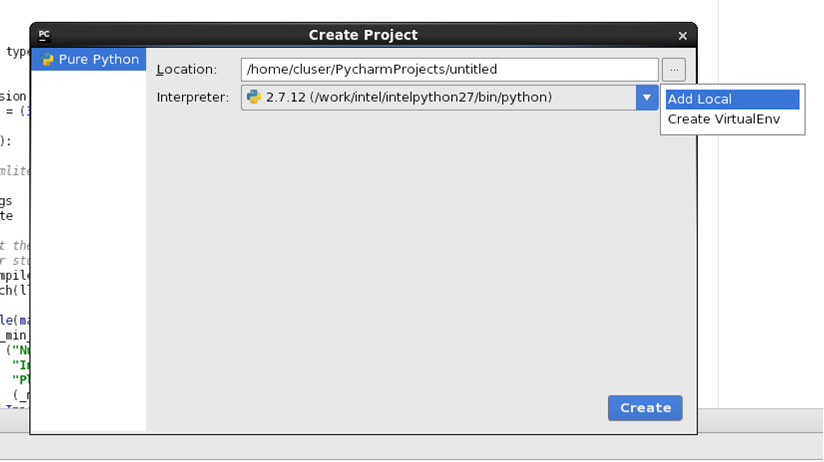
Task: Click the Interpreter dropdown arrow button
Action: (x=647, y=97)
